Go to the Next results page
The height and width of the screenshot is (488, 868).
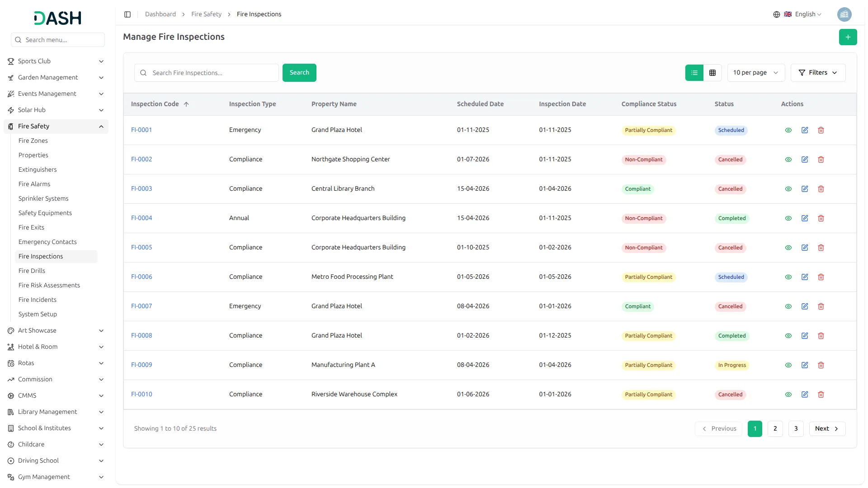pos(826,429)
